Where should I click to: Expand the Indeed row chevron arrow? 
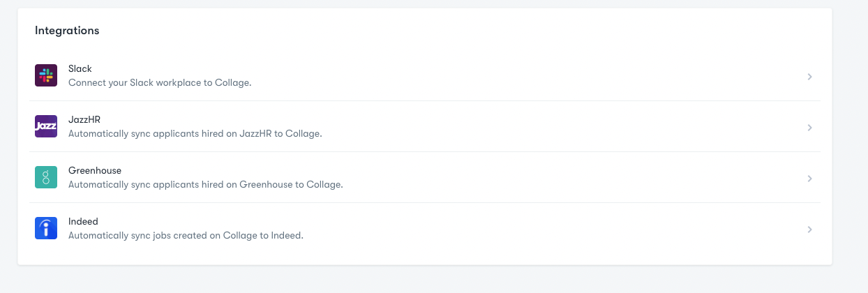[x=809, y=230]
